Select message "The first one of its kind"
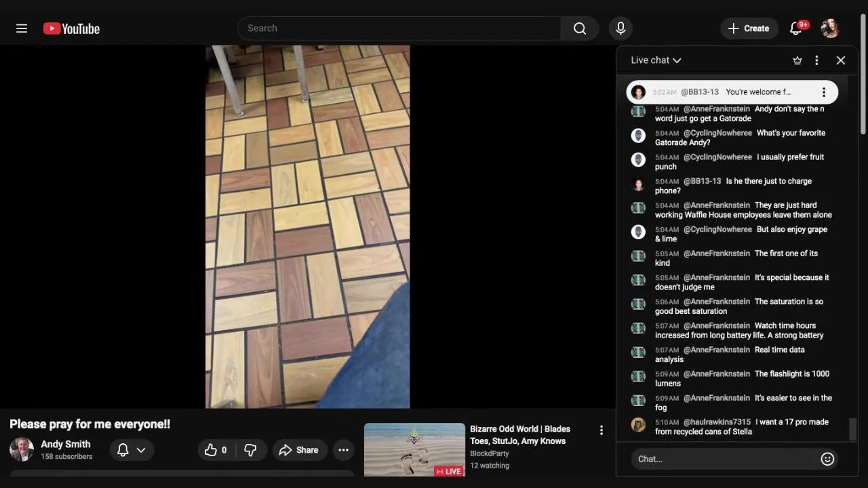This screenshot has height=488, width=868. pyautogui.click(x=736, y=258)
